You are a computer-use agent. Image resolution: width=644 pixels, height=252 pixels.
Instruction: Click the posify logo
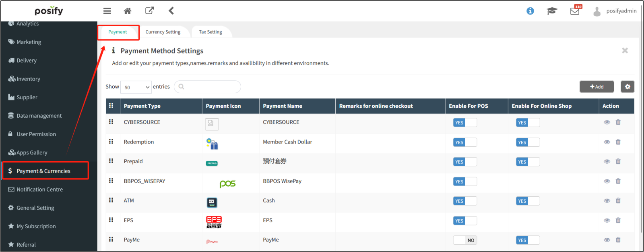point(49,11)
